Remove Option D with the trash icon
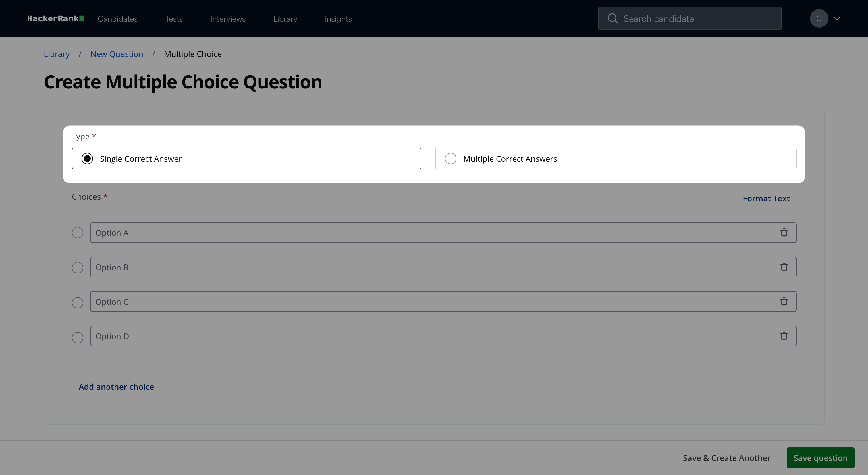 click(x=784, y=336)
